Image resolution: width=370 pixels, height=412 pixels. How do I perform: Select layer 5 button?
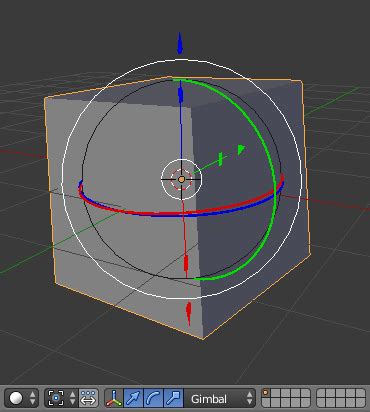[305, 393]
